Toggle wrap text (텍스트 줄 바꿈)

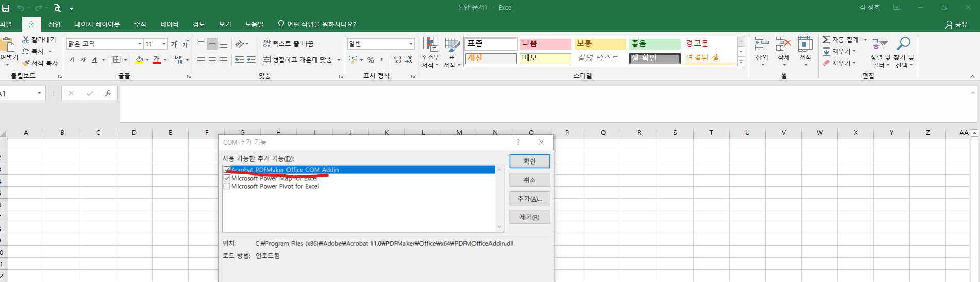point(288,44)
